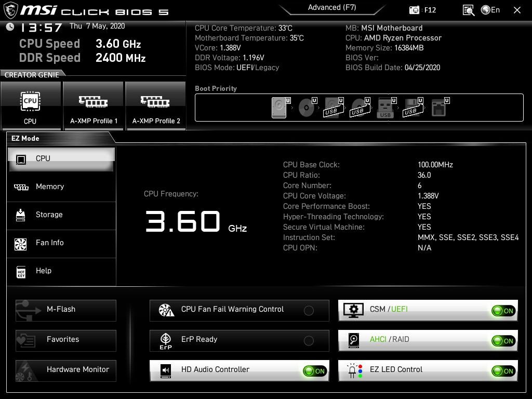Select the first hard disk boot device icon
Image resolution: width=532 pixels, height=399 pixels.
280,108
